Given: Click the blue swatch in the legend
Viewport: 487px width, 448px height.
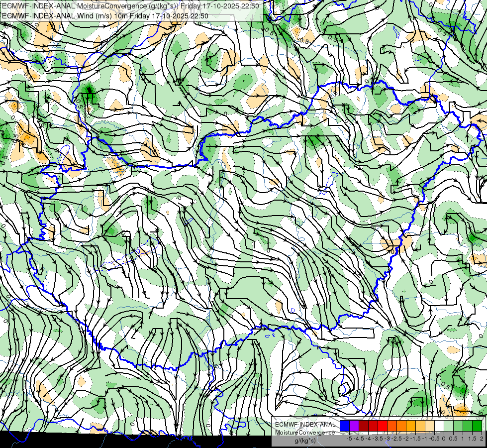Looking at the screenshot, I should [345, 426].
